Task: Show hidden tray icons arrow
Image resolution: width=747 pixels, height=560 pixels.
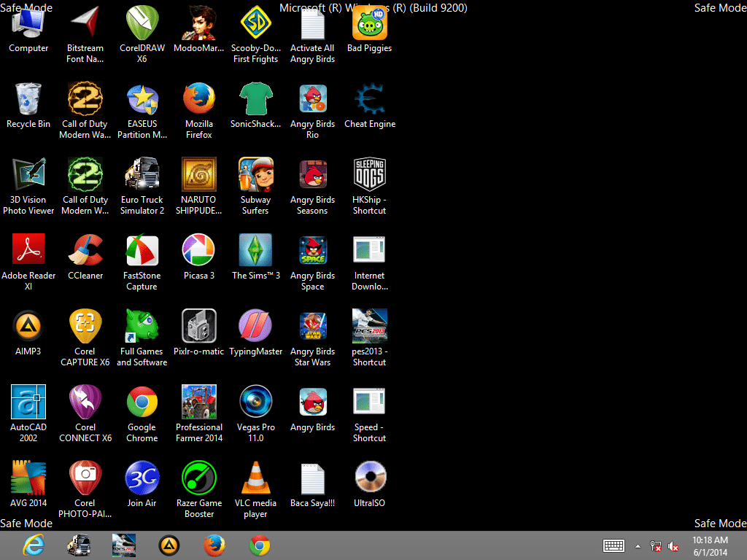Action: point(638,546)
